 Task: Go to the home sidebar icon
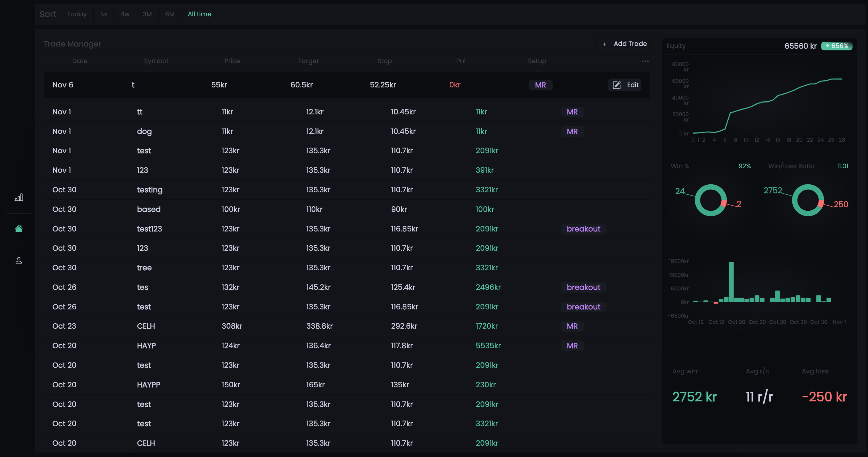click(x=19, y=229)
